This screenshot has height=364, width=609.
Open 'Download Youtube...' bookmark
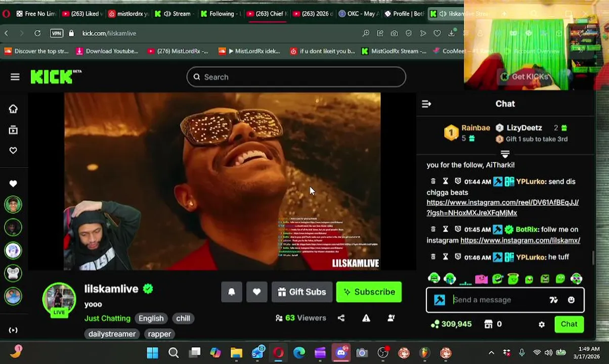click(107, 51)
